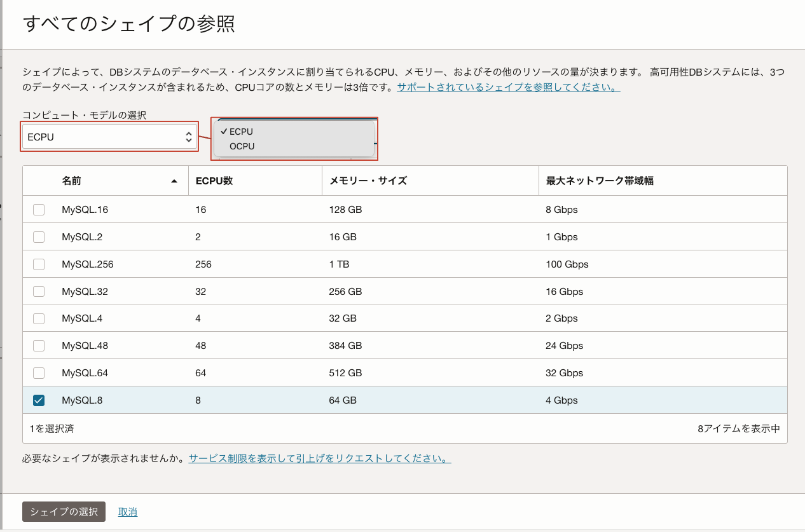Click the 100 Gbps bandwidth cell
The height and width of the screenshot is (532, 805).
click(567, 264)
